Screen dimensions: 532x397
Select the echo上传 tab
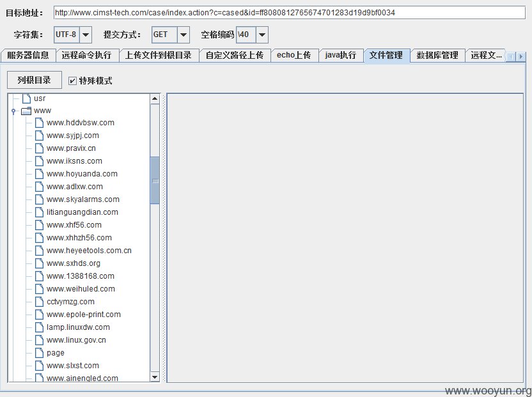pos(294,56)
